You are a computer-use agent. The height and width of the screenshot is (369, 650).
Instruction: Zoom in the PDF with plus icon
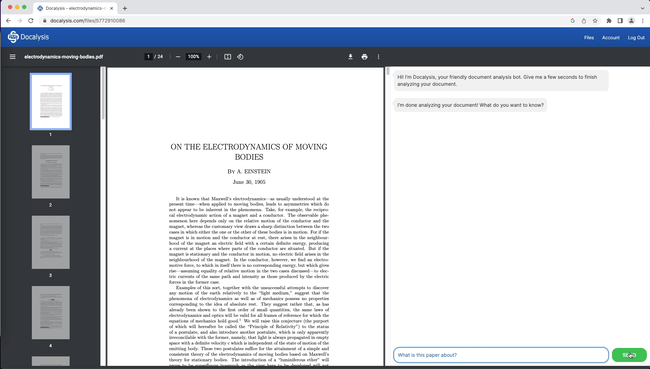coord(209,57)
